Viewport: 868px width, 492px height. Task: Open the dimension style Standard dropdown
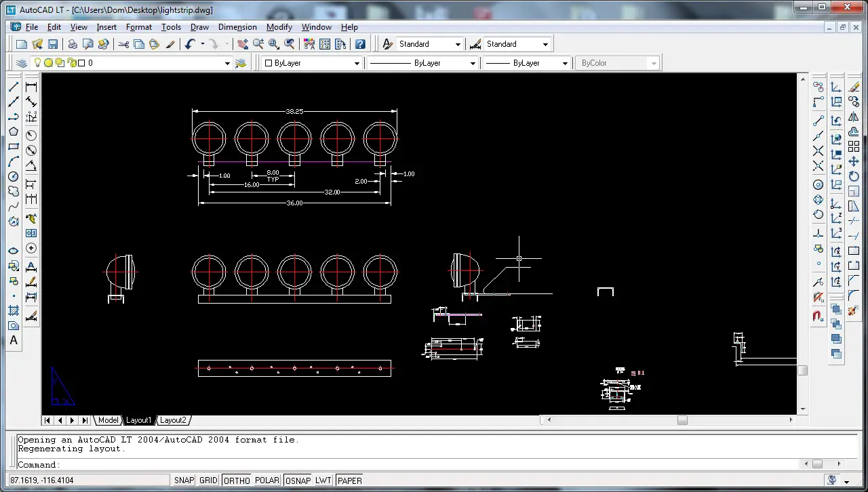[545, 44]
